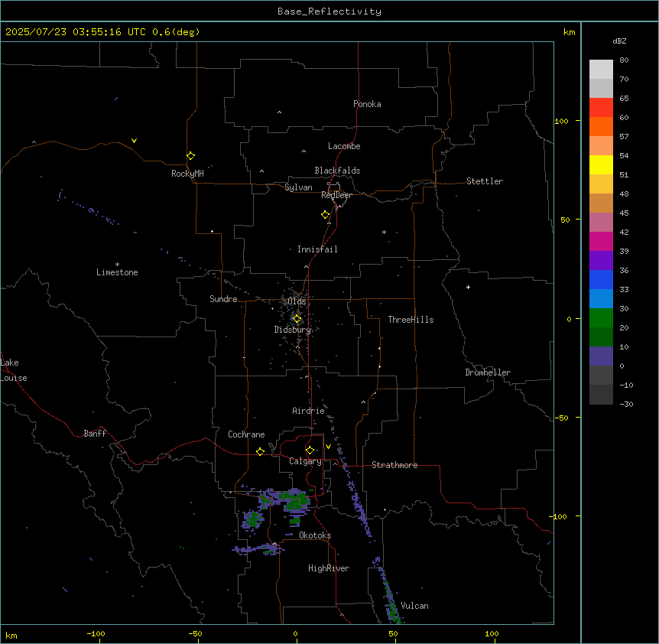659x644 pixels.
Task: Click the Stettler city label
Action: point(485,181)
